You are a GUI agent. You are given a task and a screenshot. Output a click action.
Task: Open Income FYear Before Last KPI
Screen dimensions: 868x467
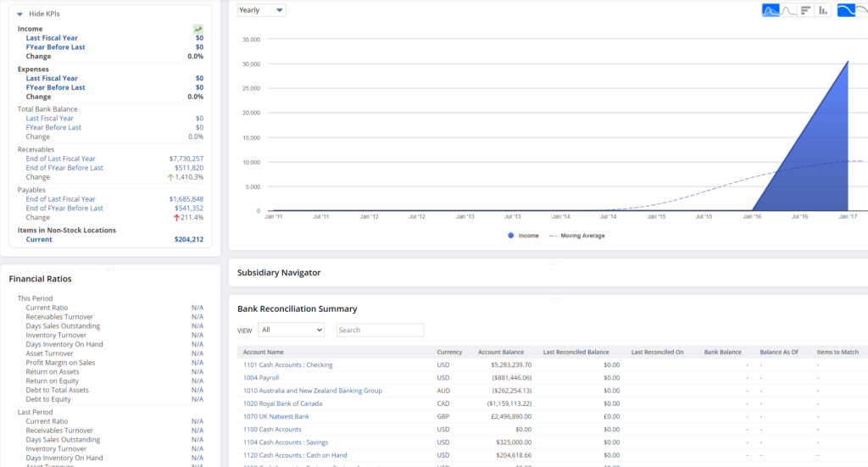click(x=55, y=47)
